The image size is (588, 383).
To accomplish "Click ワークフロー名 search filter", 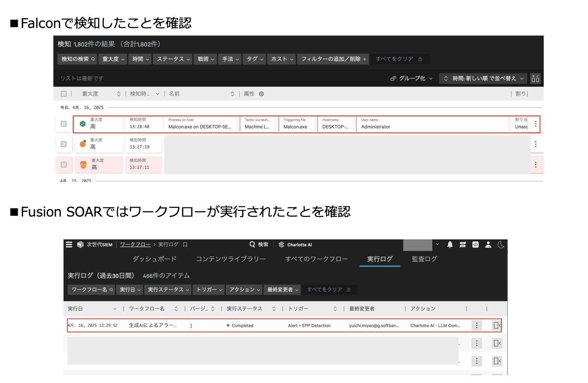I will [92, 289].
